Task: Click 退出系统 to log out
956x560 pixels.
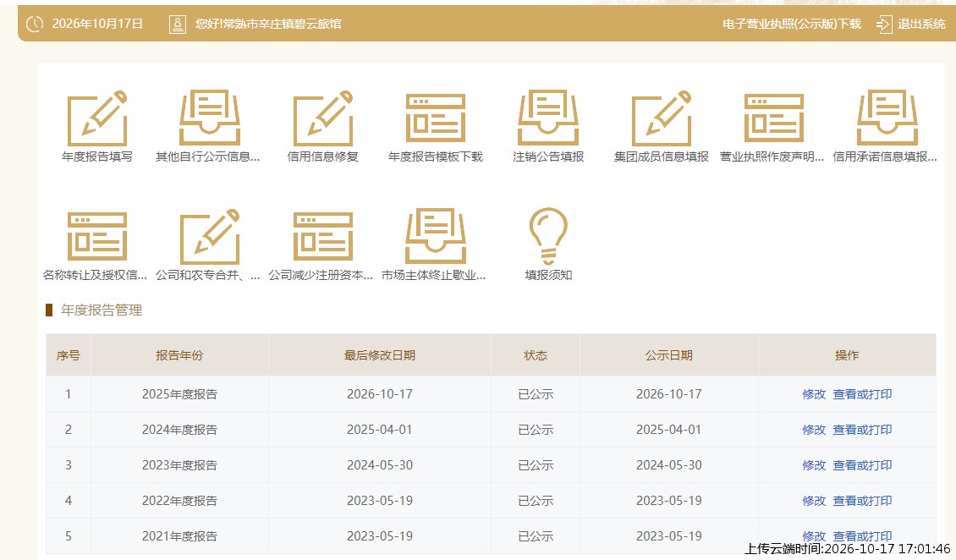Action: (x=921, y=24)
